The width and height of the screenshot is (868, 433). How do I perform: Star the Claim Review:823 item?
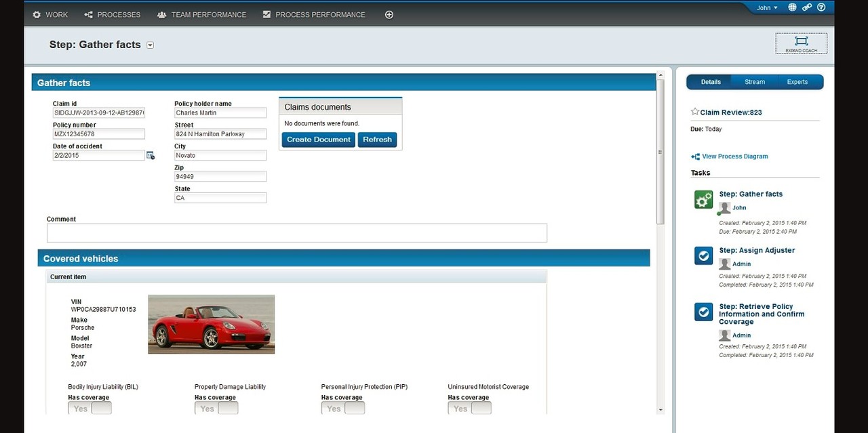[694, 112]
